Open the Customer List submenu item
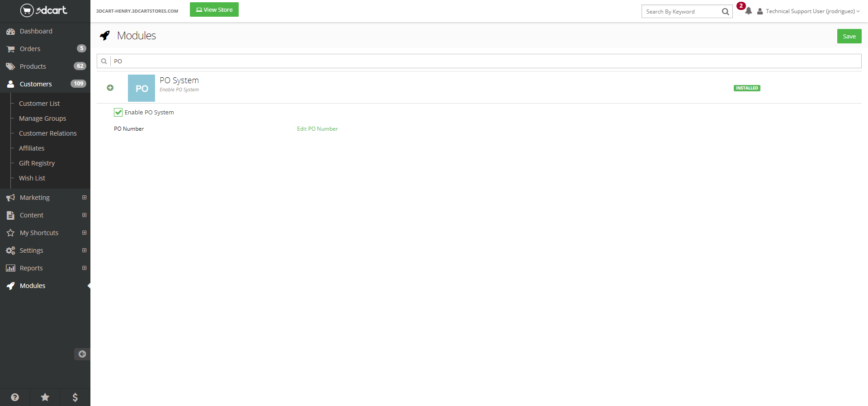 pos(39,104)
